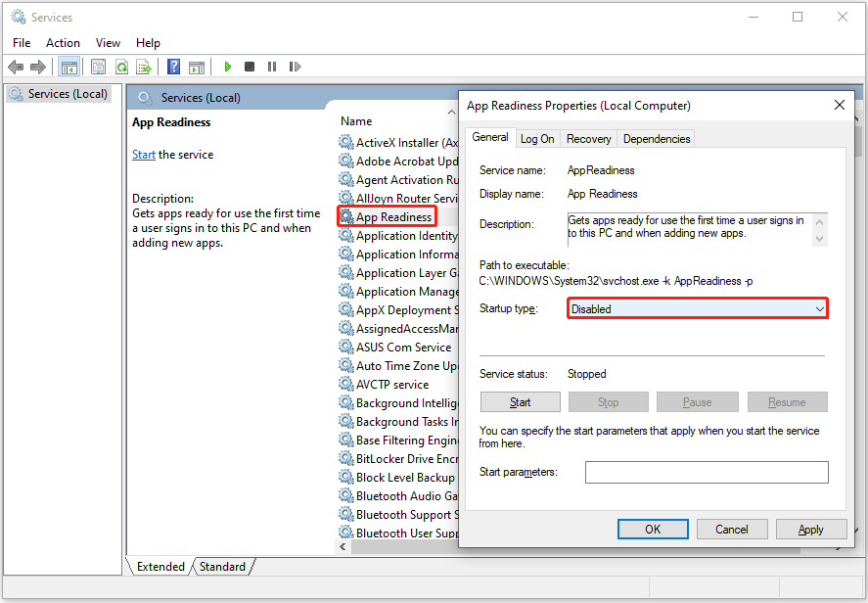Image resolution: width=868 pixels, height=603 pixels.
Task: Switch to the Dependencies tab
Action: coord(657,139)
